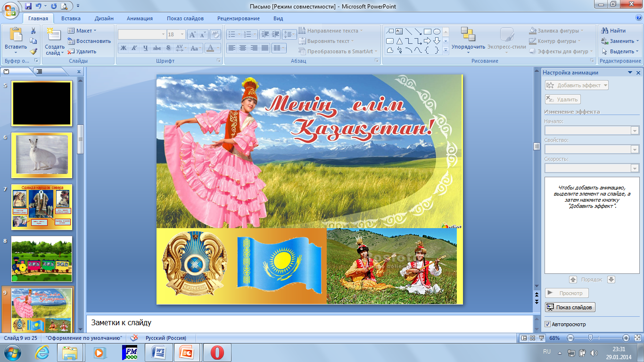Toggle underline Ч formatting

click(146, 48)
